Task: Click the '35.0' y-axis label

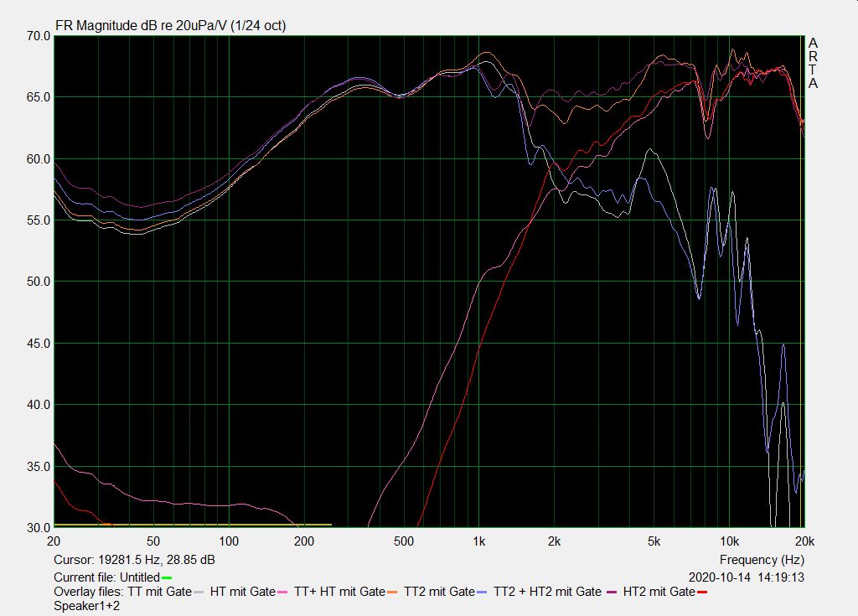Action: [39, 467]
